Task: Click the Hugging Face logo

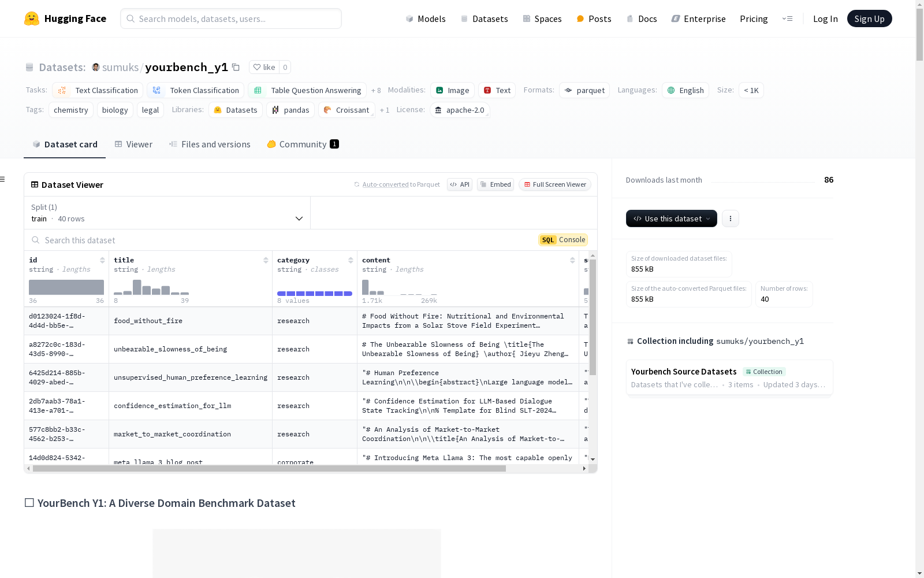Action: coord(65,18)
